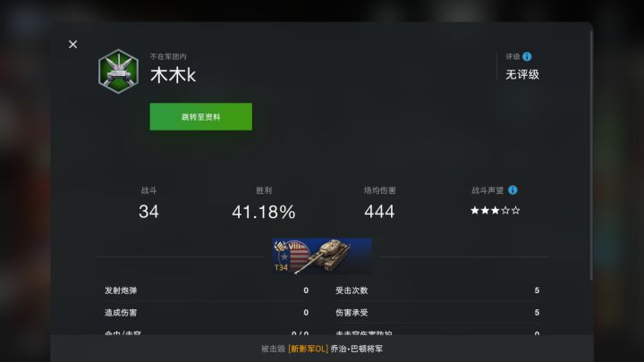Click the 受击次数 stat row
The height and width of the screenshot is (362, 644).
tap(437, 290)
